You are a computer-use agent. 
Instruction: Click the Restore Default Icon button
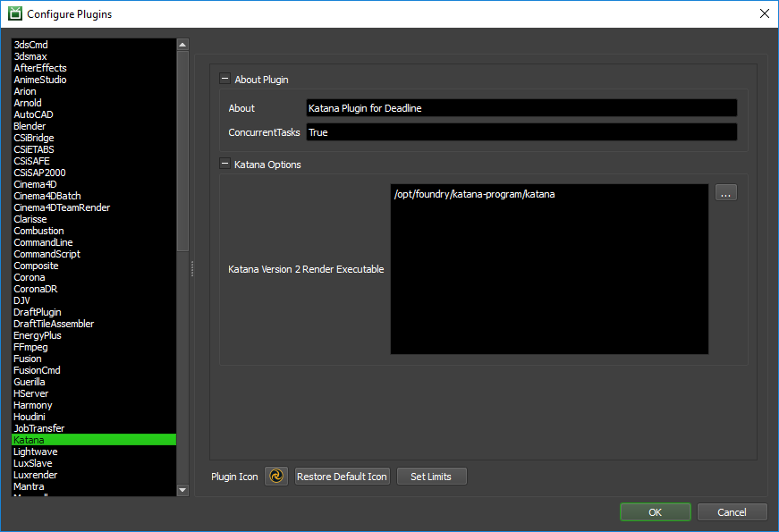click(342, 477)
